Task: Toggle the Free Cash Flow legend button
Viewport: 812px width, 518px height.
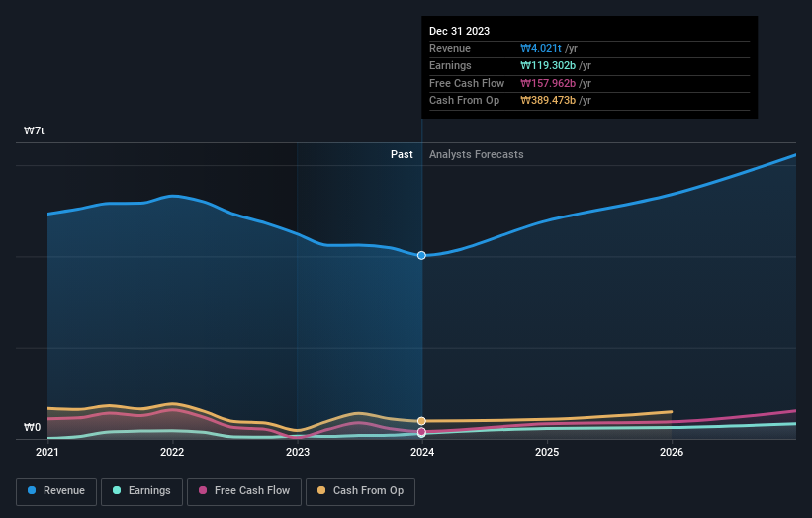Action: [244, 491]
